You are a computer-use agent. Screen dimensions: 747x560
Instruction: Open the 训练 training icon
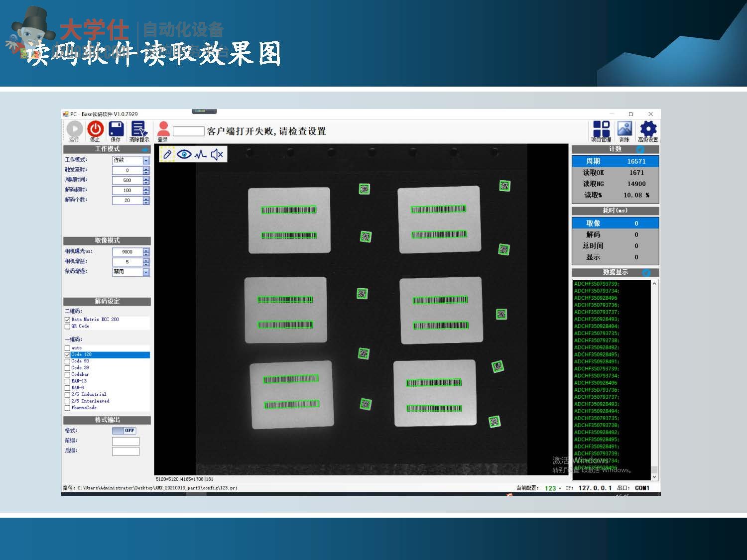point(624,128)
